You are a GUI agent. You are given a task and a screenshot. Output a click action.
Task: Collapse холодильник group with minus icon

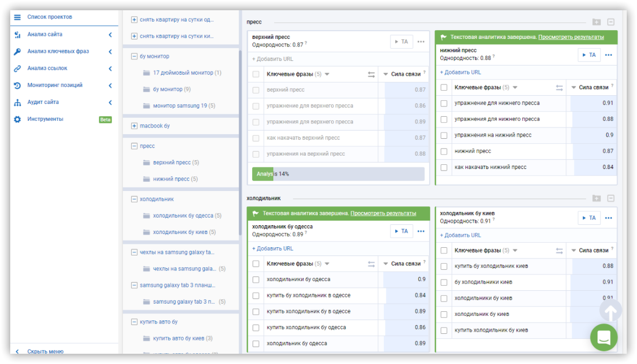611,198
